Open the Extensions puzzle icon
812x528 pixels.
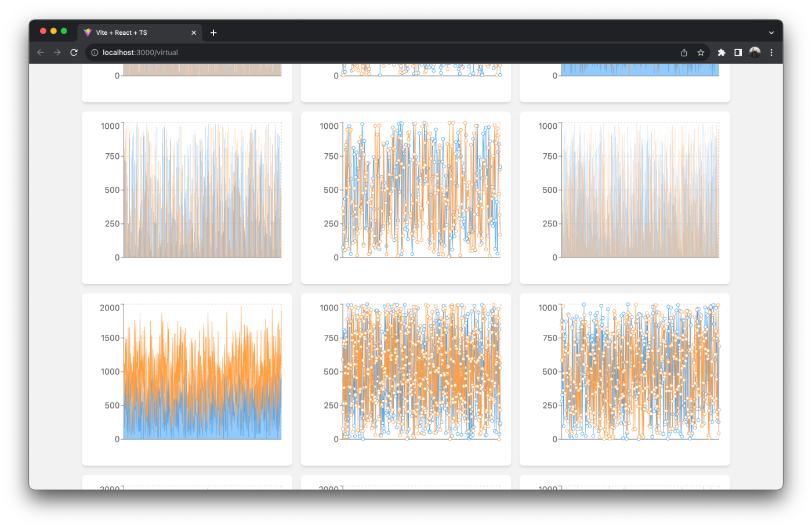pyautogui.click(x=722, y=52)
